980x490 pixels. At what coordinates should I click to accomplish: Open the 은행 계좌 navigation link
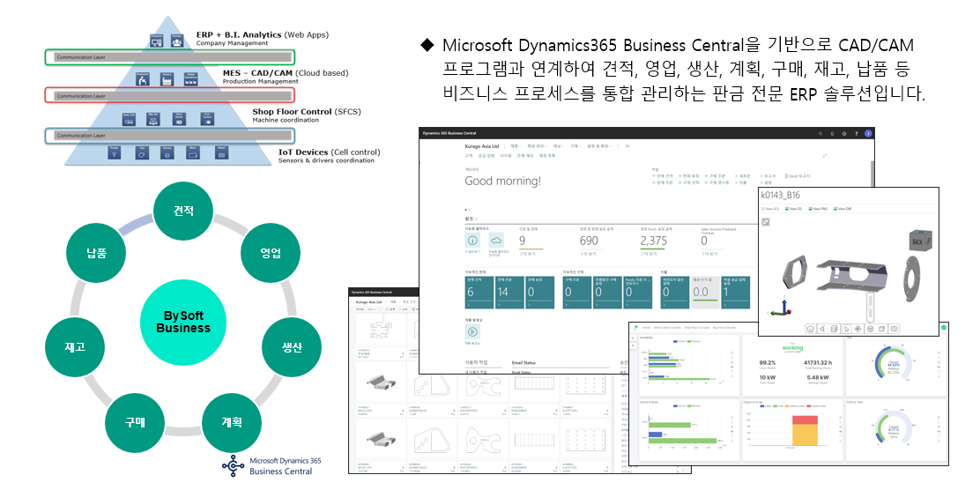coord(523,156)
